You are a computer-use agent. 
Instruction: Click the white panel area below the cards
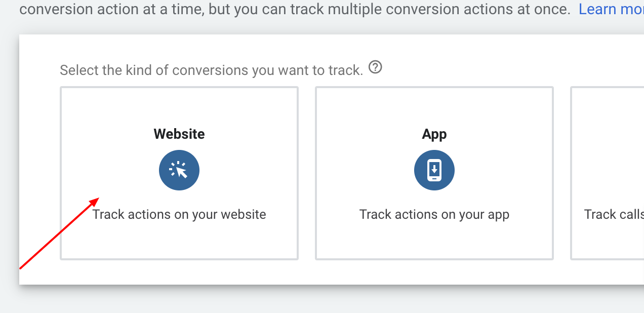(x=304, y=272)
